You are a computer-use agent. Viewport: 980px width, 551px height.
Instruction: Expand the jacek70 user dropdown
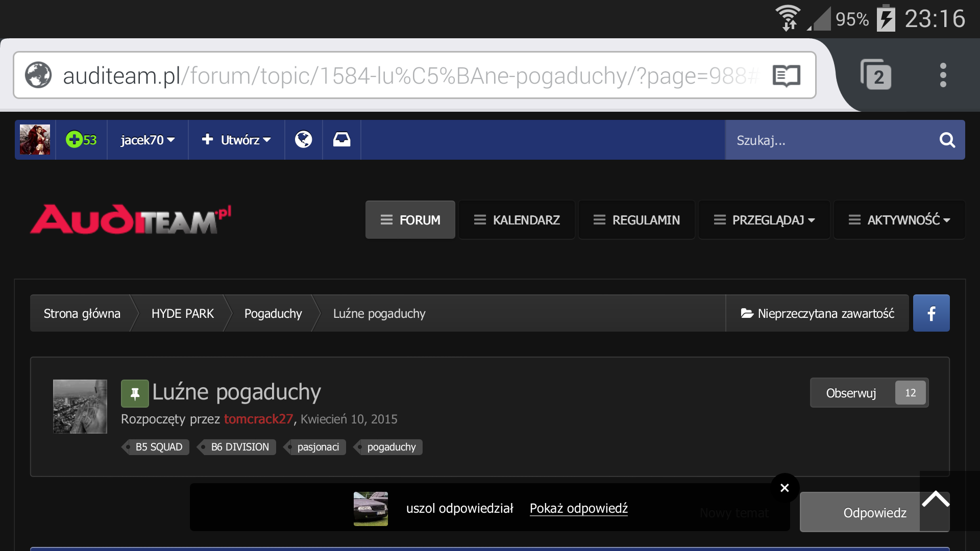click(x=148, y=140)
